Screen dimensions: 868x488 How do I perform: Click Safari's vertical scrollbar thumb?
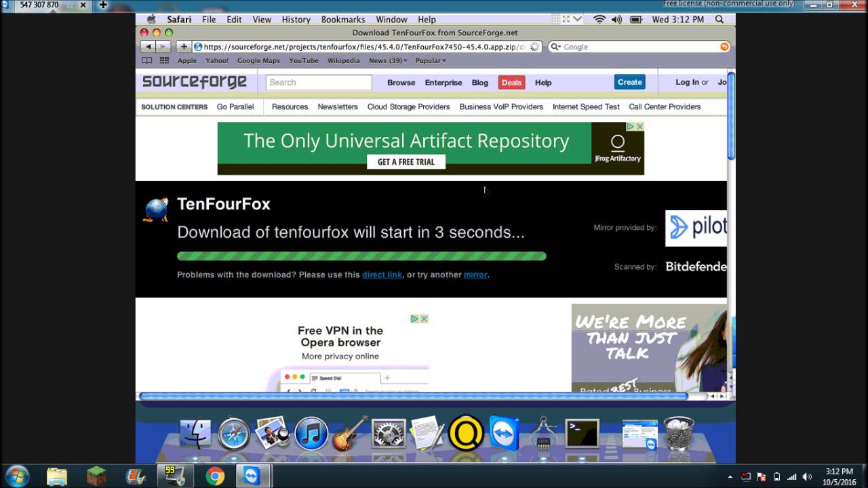[x=731, y=116]
